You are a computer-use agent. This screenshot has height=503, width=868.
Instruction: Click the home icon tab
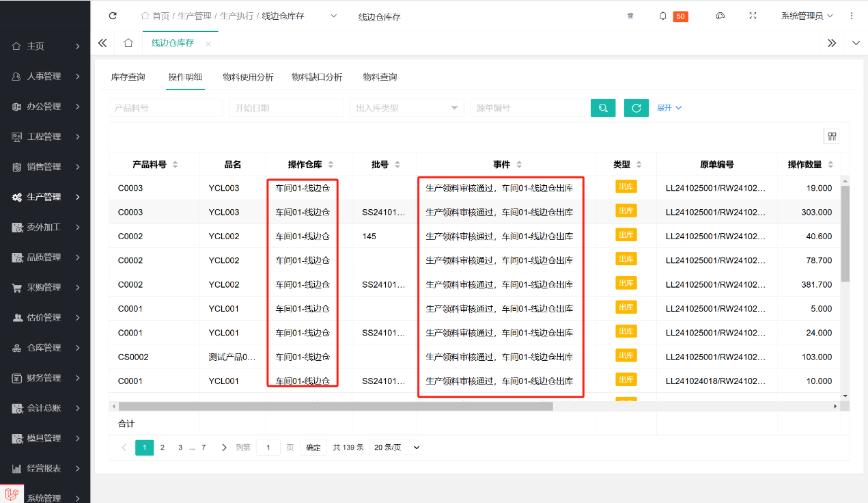[128, 43]
